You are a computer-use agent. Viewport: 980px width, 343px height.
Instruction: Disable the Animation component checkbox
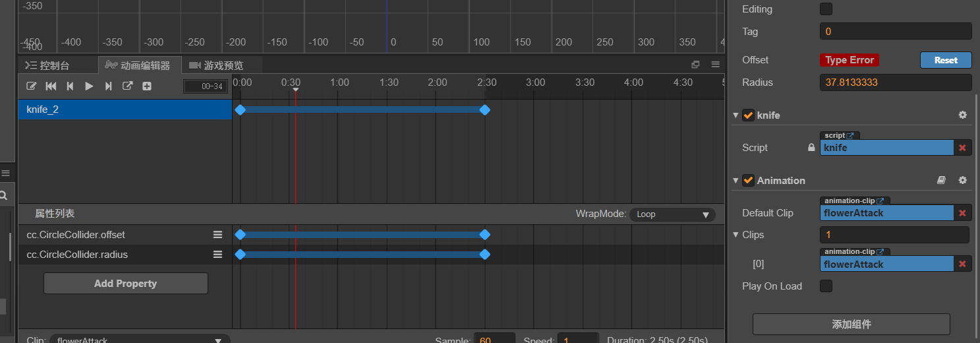tap(748, 180)
